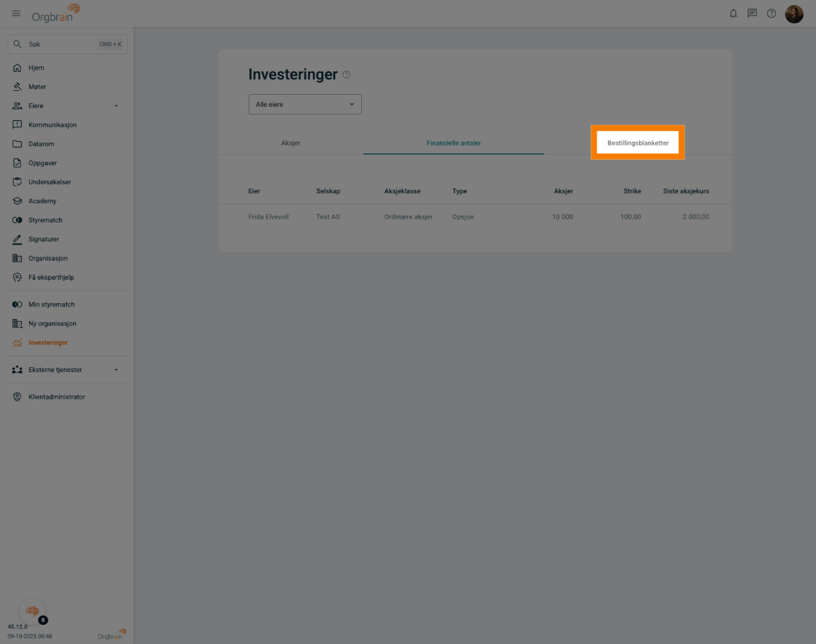Click the 100,00 strike value
Image resolution: width=816 pixels, height=644 pixels.
coord(631,217)
